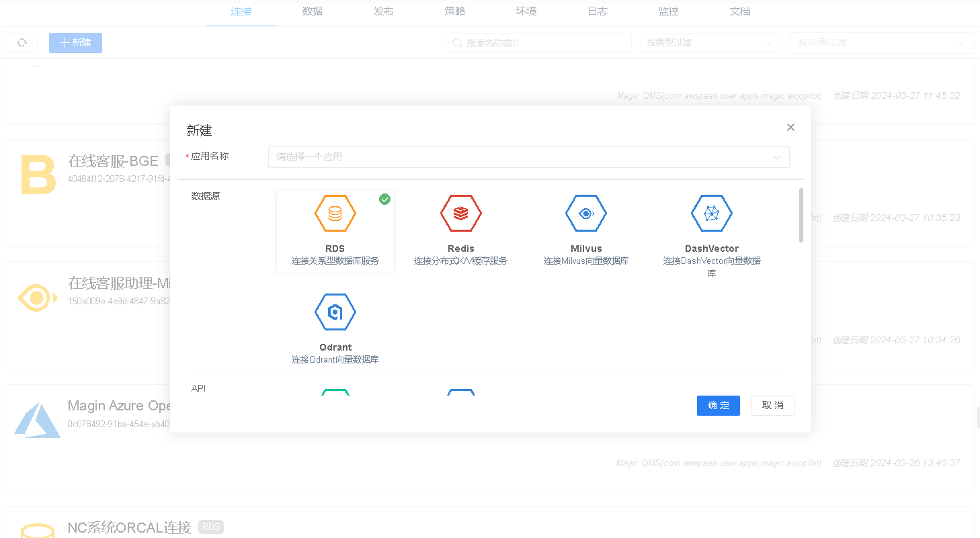Open the 按类型过滤 dropdown

[x=711, y=43]
